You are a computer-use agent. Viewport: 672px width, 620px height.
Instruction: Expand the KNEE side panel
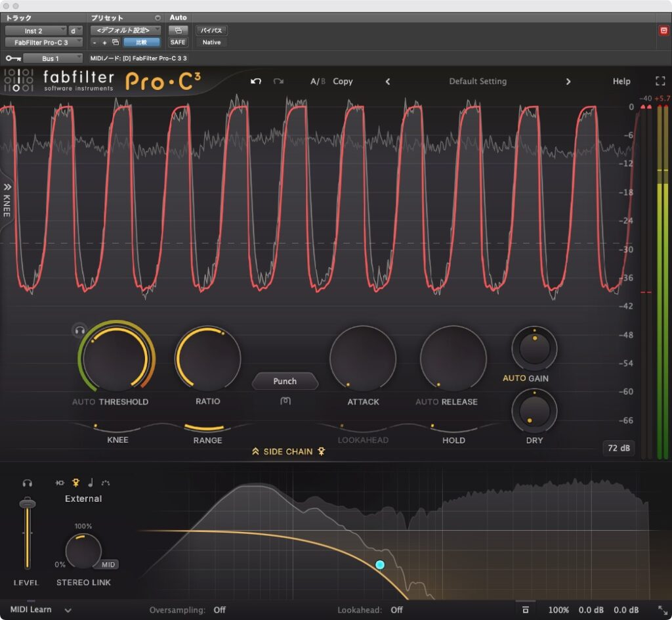point(7,201)
